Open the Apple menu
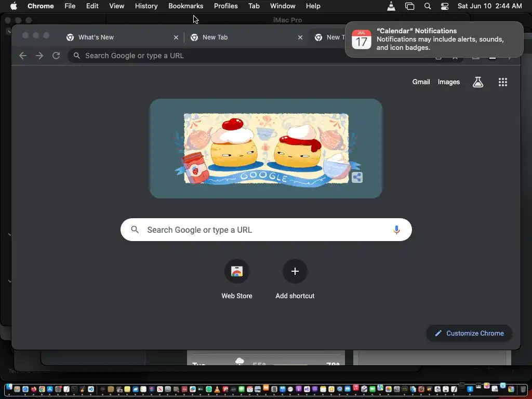532x399 pixels. tap(13, 6)
